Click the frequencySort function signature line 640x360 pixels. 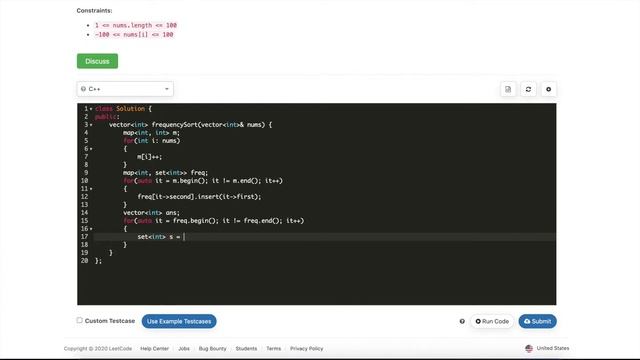(x=190, y=125)
